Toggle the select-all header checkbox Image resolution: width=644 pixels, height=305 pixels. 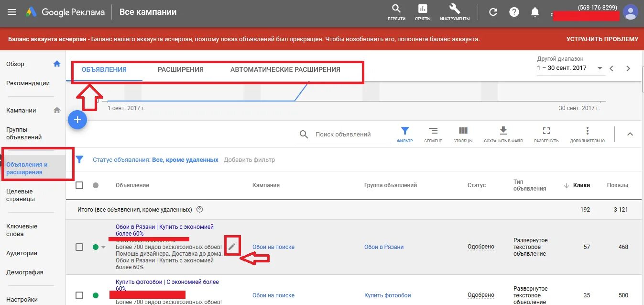[x=79, y=185]
